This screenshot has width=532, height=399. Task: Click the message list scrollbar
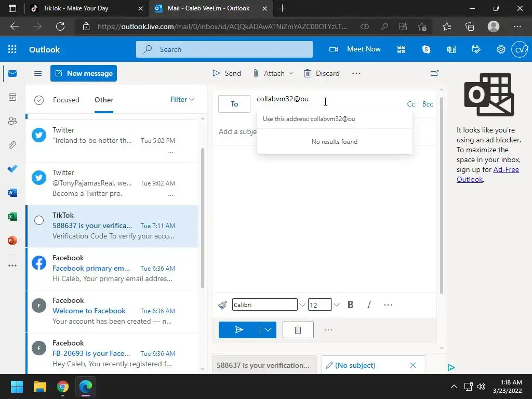pyautogui.click(x=203, y=218)
